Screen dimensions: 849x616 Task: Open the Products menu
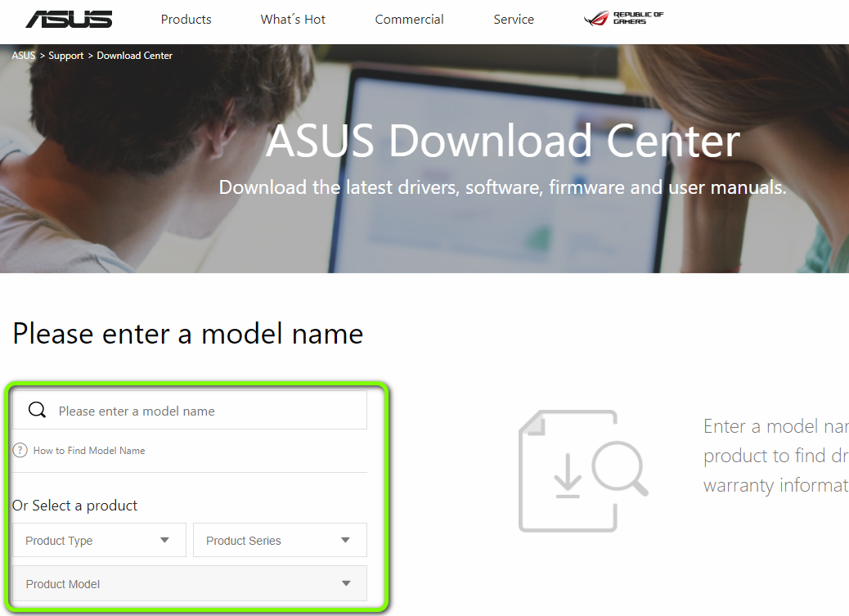(x=186, y=20)
